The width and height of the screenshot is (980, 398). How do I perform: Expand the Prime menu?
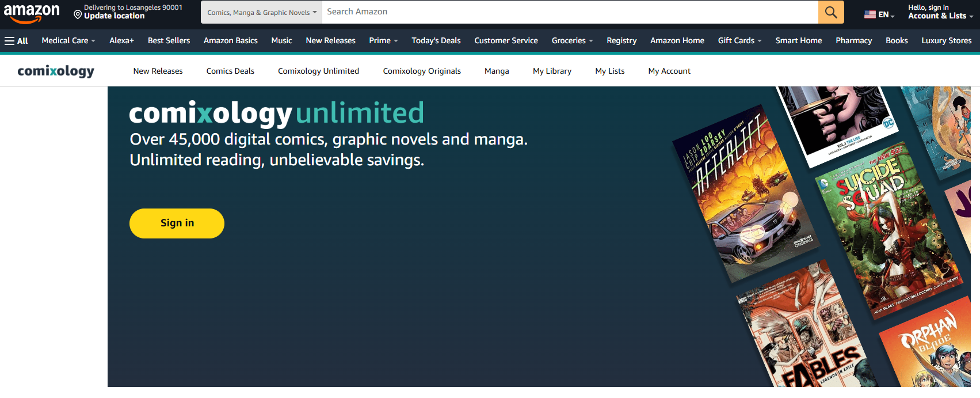click(x=383, y=41)
